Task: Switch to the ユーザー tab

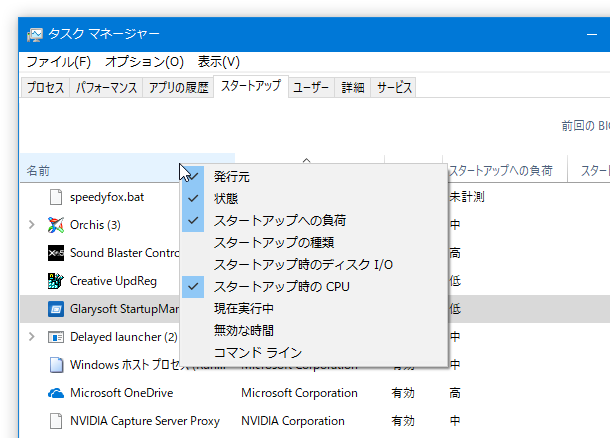Action: (311, 87)
